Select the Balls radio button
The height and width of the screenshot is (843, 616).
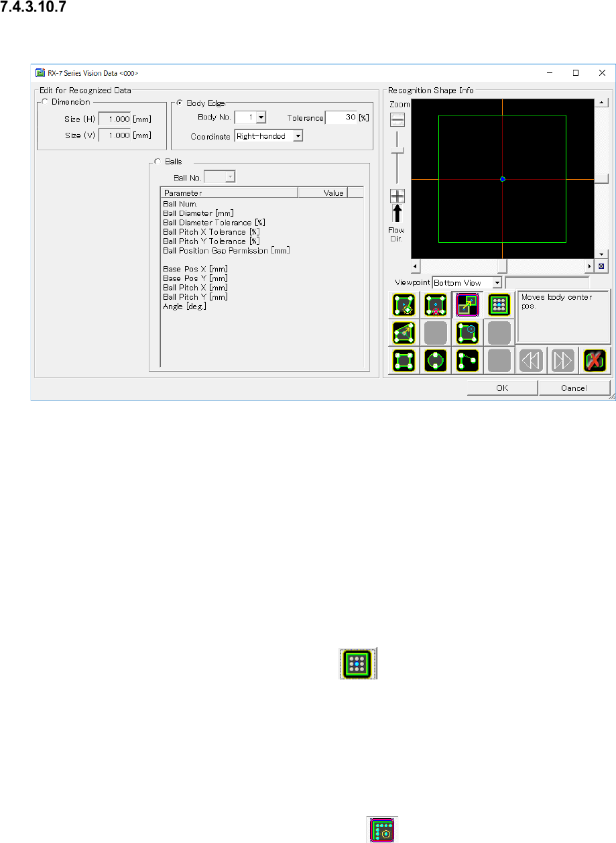tap(158, 162)
